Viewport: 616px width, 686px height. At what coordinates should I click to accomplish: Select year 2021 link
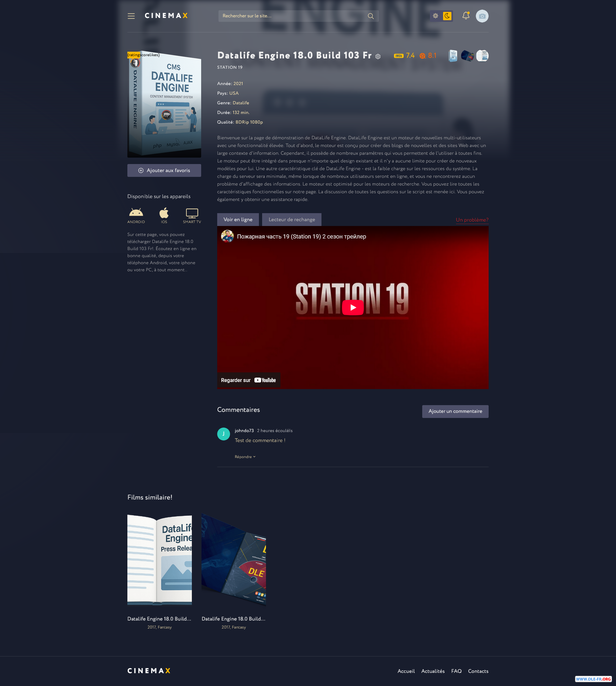[x=238, y=84]
